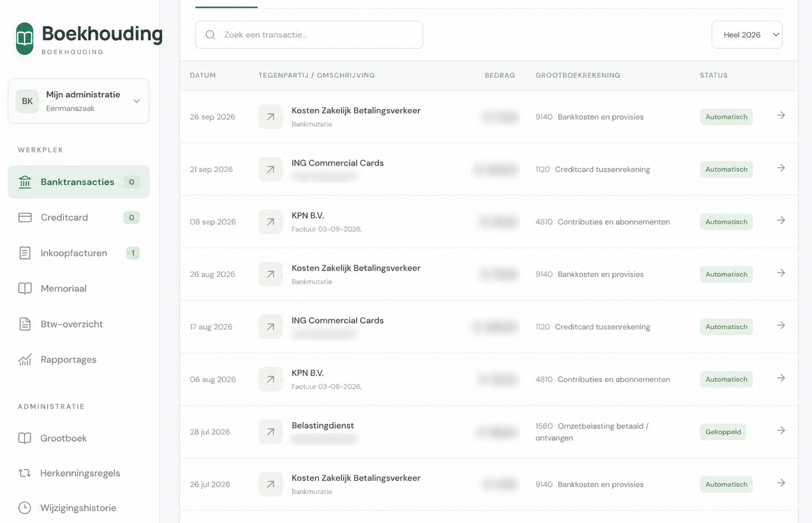
Task: Go to Banktransacties in sidebar
Action: coord(78,182)
